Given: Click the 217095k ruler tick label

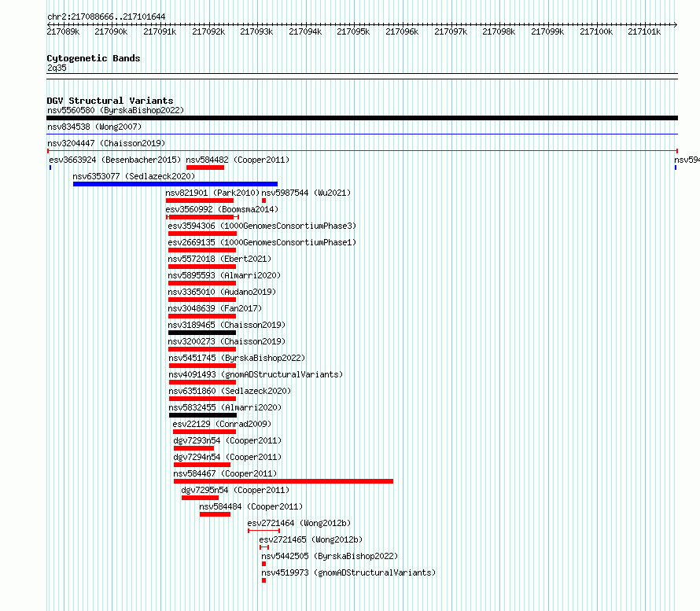Looking at the screenshot, I should (353, 31).
